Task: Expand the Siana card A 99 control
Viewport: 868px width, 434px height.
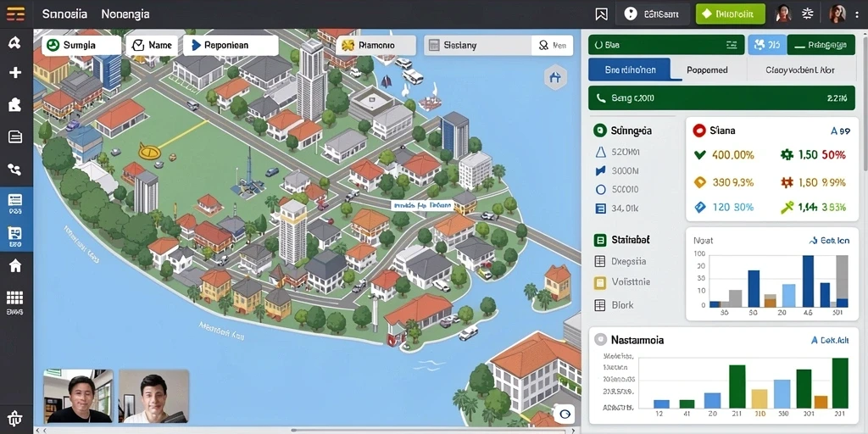Action: click(840, 131)
